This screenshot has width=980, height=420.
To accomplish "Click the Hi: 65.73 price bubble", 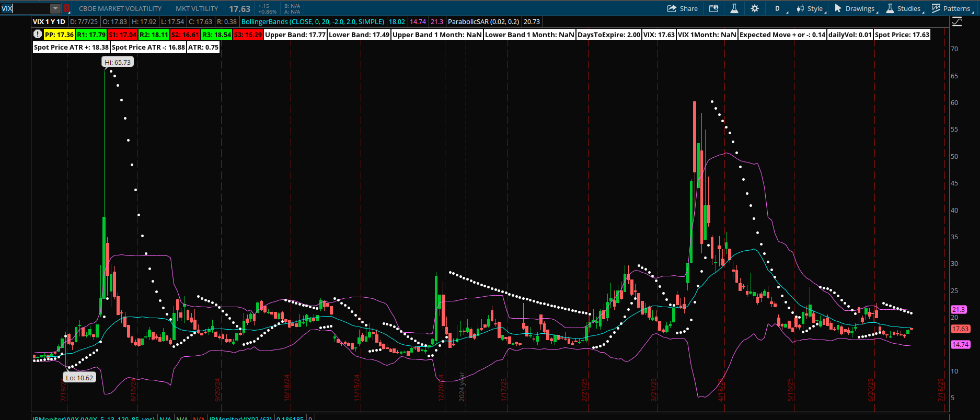I will point(118,62).
